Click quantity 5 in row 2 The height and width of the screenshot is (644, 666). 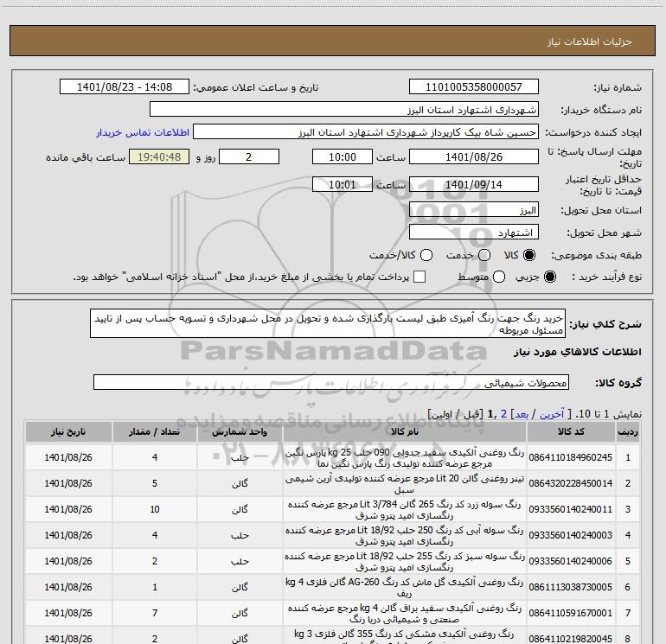coord(155,483)
